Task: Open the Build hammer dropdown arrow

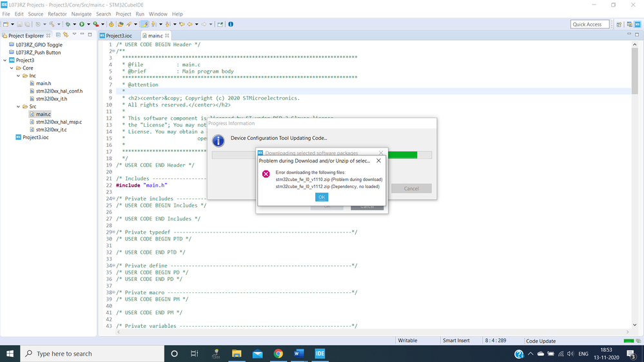Action: [59, 24]
